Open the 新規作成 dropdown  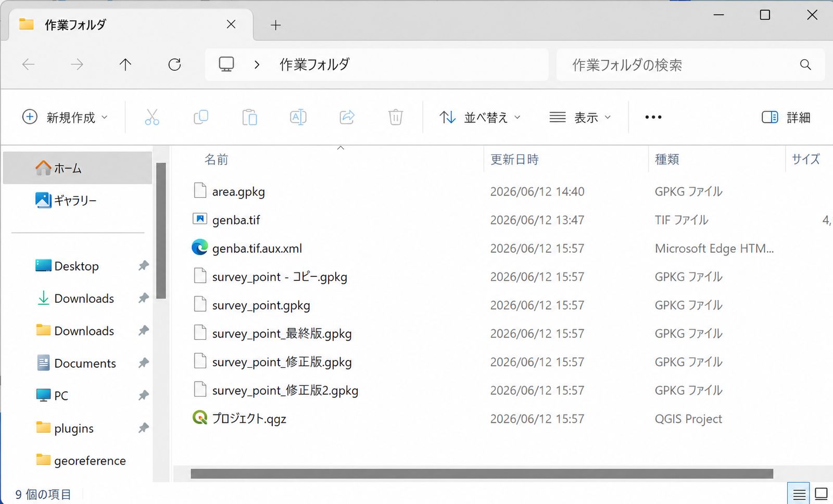click(x=65, y=117)
